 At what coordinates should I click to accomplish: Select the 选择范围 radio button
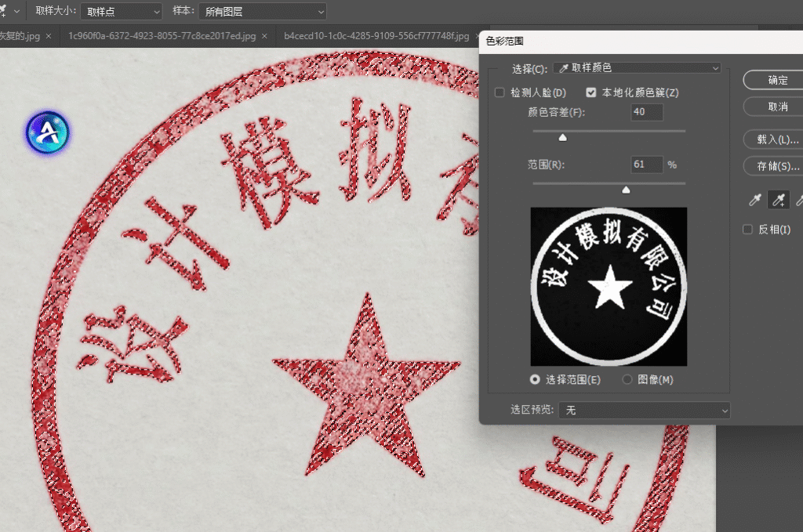(x=535, y=379)
